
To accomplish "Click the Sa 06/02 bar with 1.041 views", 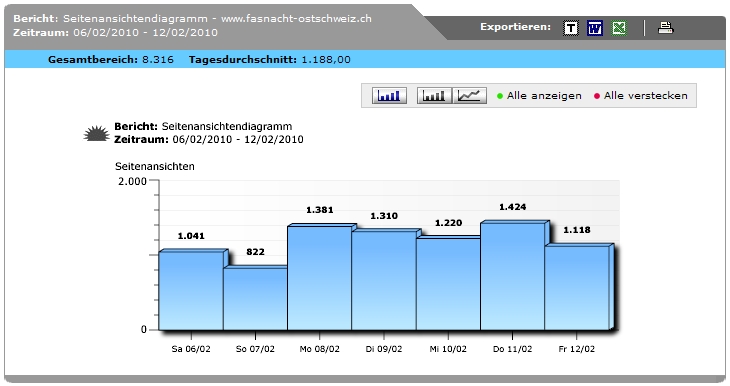I will coord(191,291).
